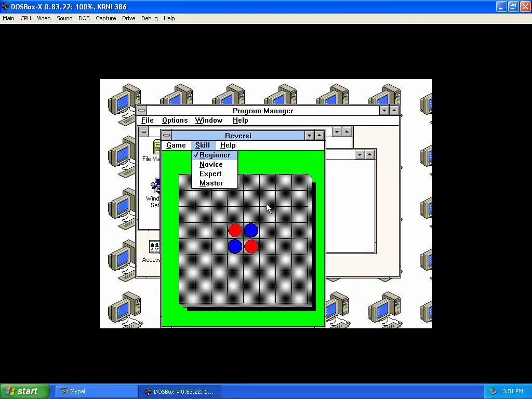The height and width of the screenshot is (399, 532).
Task: Open the DOSBox-X CPU menu
Action: click(x=26, y=18)
